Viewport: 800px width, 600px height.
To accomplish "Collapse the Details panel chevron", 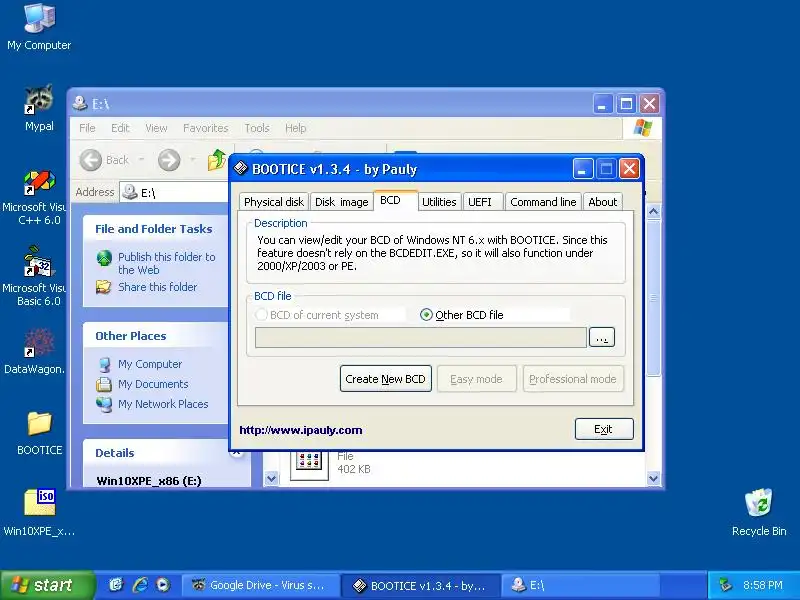I will pos(236,452).
